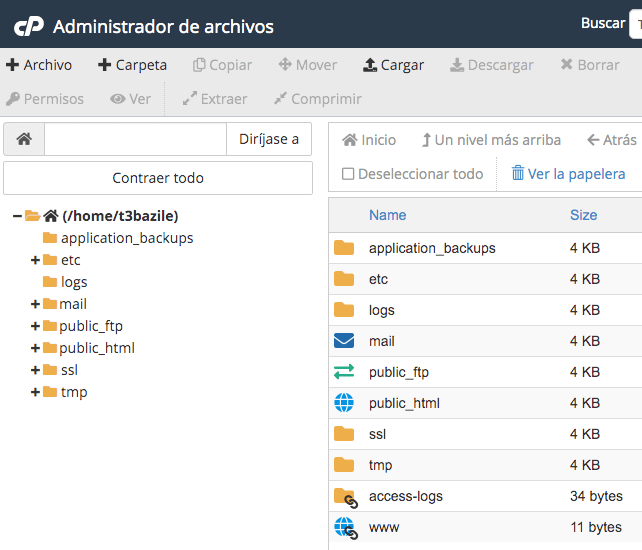Select etc in the folder tree

pyautogui.click(x=70, y=260)
